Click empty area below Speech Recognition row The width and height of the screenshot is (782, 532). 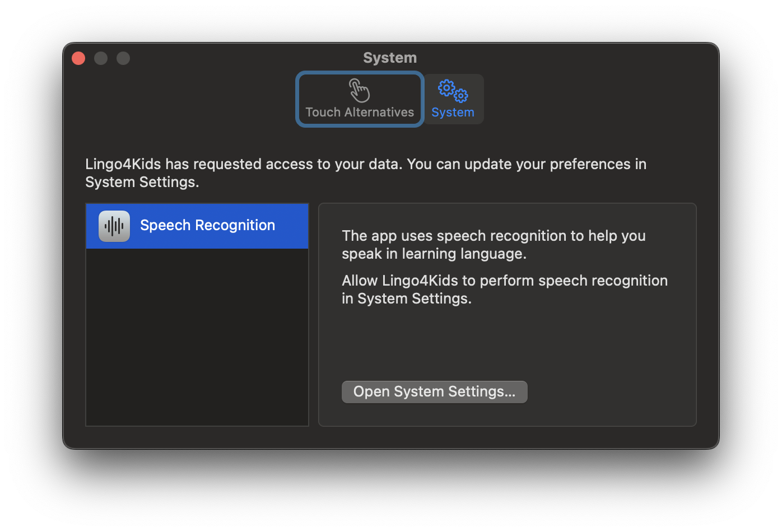pos(197,336)
